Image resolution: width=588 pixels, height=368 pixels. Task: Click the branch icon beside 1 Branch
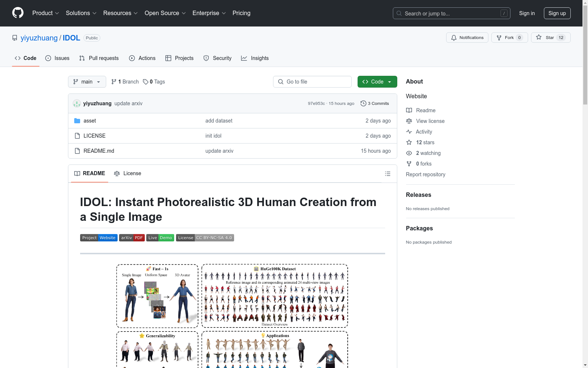pyautogui.click(x=114, y=82)
